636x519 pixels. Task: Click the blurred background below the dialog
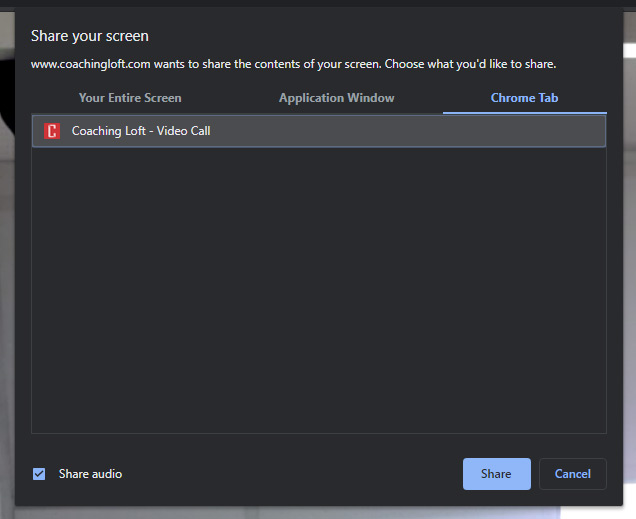click(318, 512)
